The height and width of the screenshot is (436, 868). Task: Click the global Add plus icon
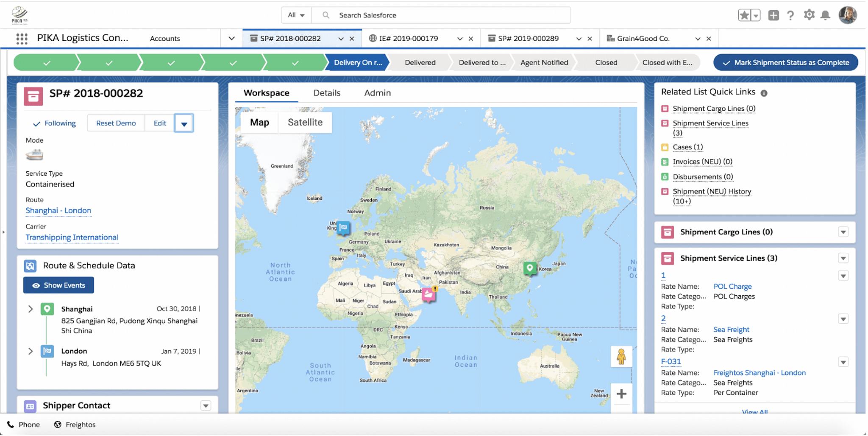click(773, 15)
